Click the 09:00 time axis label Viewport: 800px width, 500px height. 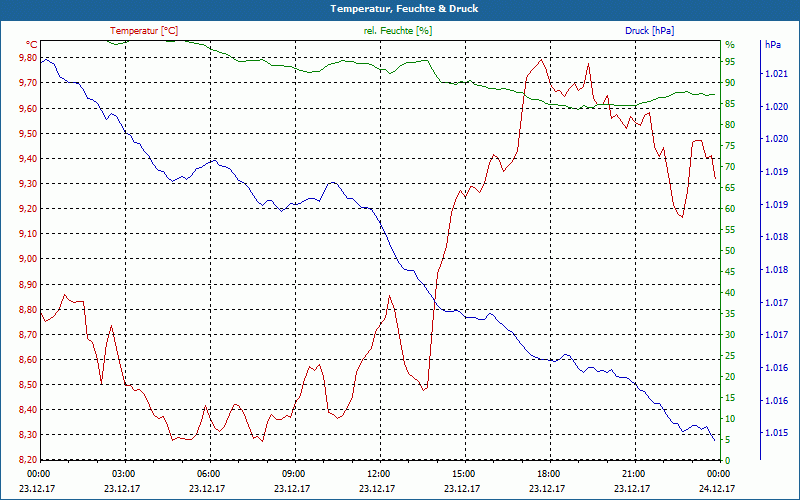(293, 473)
